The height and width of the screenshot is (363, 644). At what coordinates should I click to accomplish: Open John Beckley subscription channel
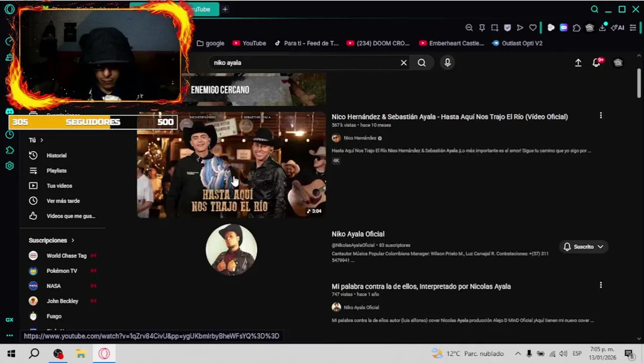tap(62, 301)
